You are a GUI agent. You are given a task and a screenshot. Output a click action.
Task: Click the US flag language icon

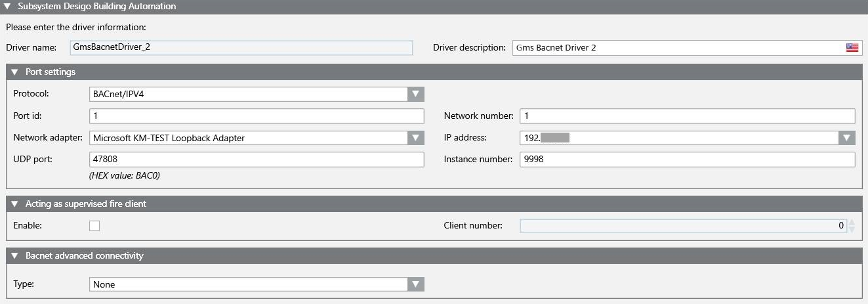coord(852,47)
